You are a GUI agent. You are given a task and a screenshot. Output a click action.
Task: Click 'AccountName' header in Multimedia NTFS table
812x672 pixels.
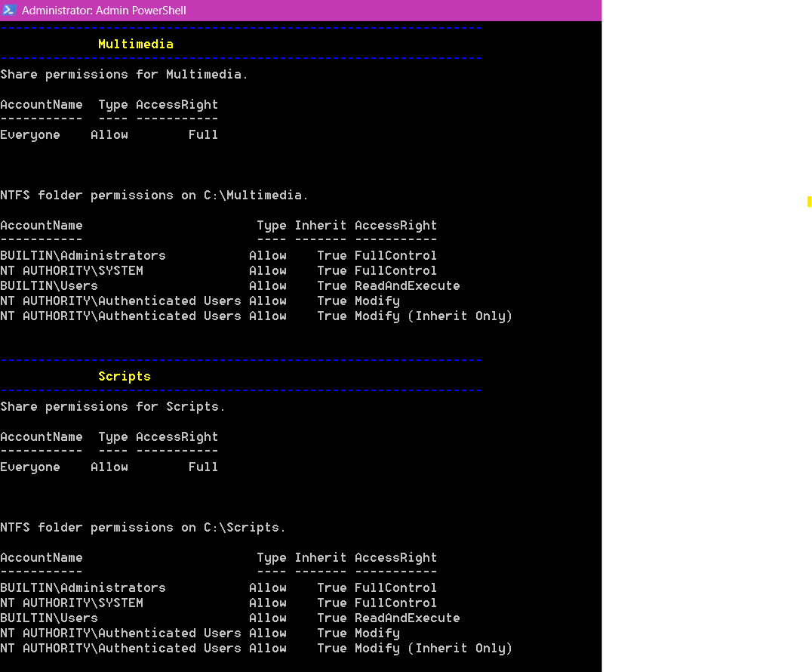tap(42, 225)
